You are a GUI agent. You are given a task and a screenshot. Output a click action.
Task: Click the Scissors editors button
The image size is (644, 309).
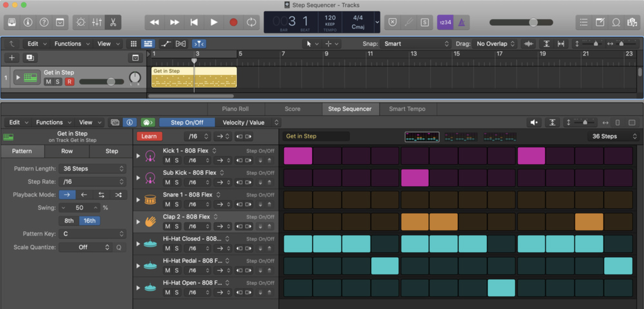[x=113, y=22]
